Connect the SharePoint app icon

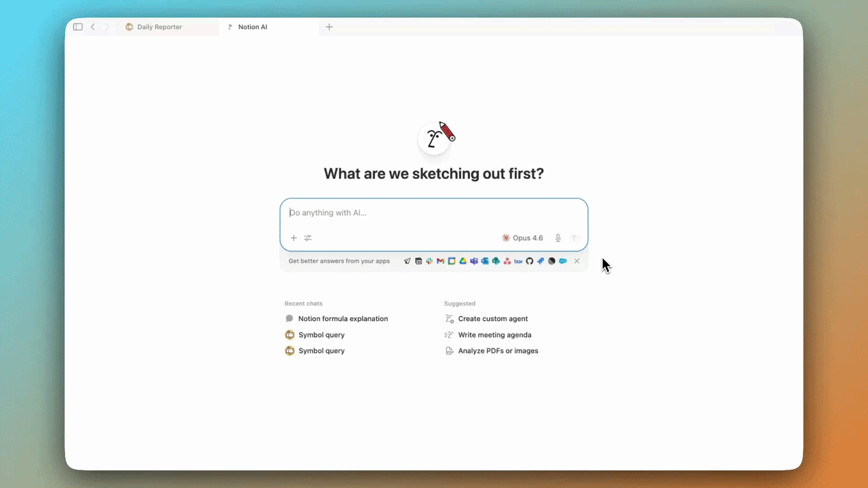[x=496, y=261]
